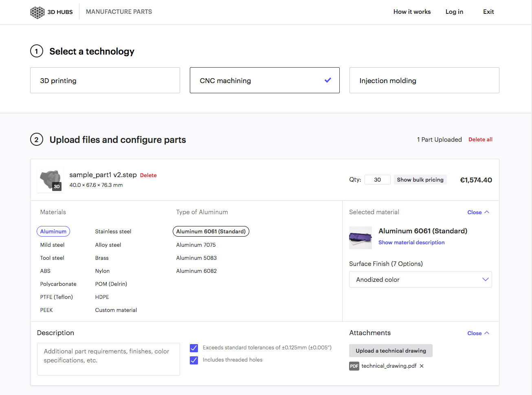532x395 pixels.
Task: Select Aluminum 7075 type
Action: [x=196, y=245]
